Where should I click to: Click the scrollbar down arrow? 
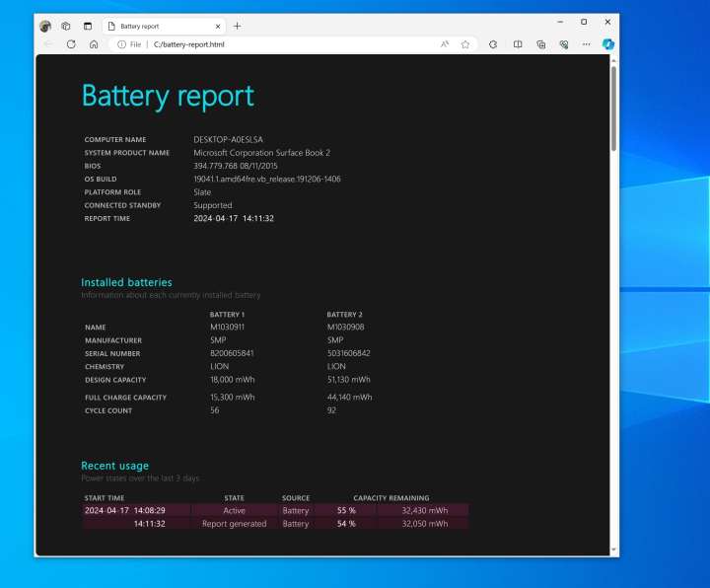613,550
